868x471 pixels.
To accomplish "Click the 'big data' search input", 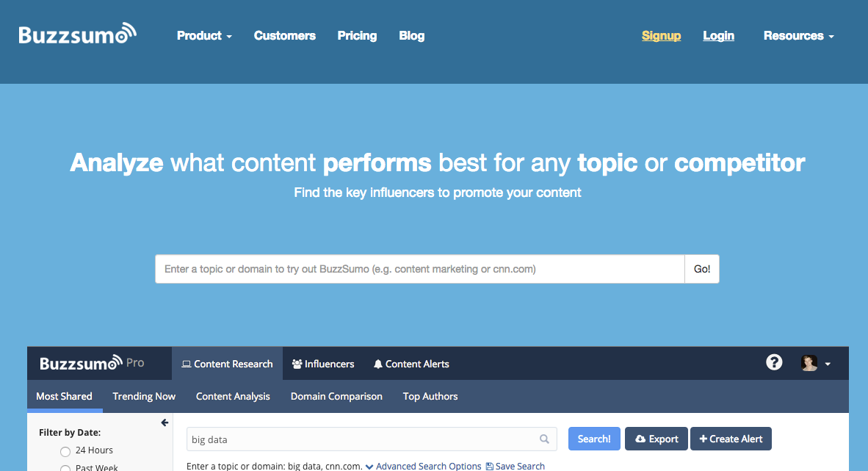I will point(372,439).
